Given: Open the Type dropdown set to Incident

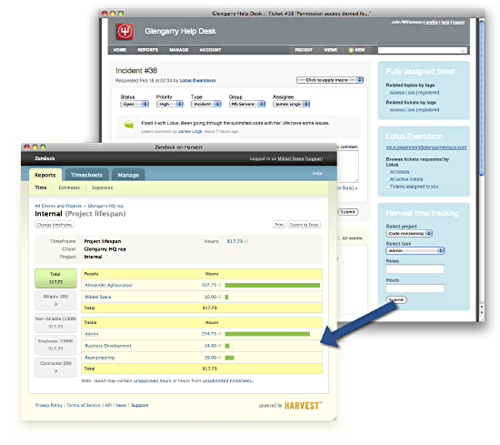Looking at the screenshot, I should click(206, 104).
